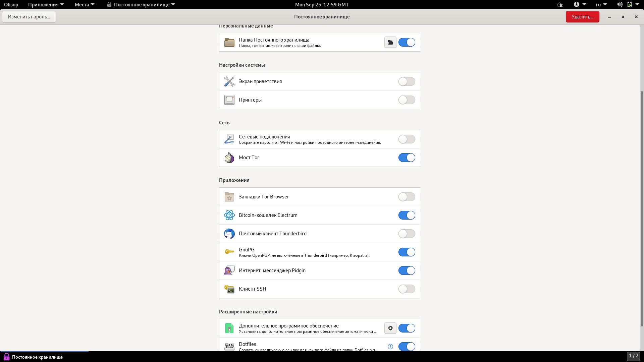
Task: Click the Thunderbird mail client icon
Action: (x=229, y=234)
